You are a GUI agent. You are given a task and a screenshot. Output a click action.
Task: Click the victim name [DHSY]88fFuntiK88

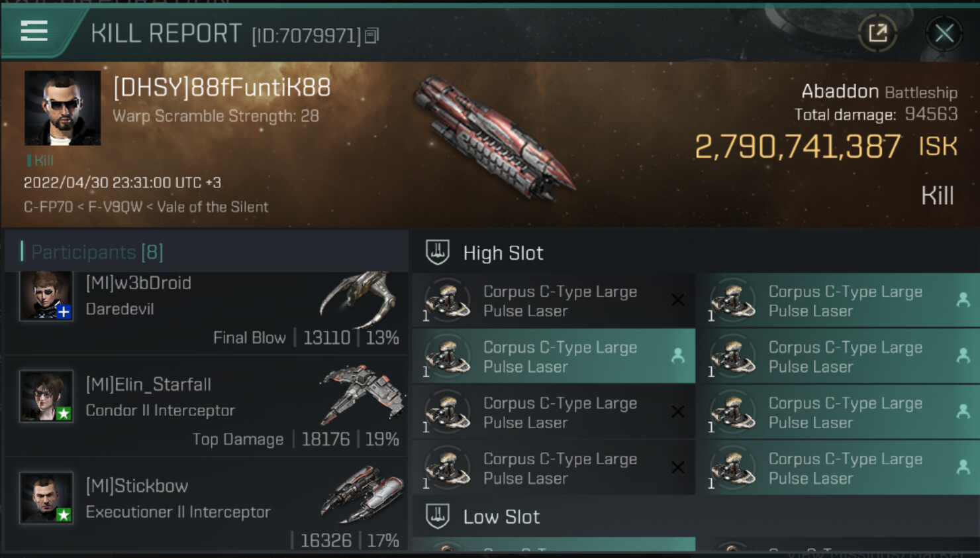click(x=222, y=87)
